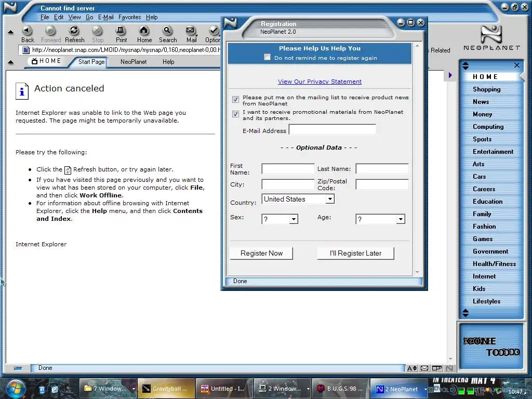The height and width of the screenshot is (399, 532).
Task: Click the NeoPlanet logo in the top-right corner
Action: click(x=491, y=38)
